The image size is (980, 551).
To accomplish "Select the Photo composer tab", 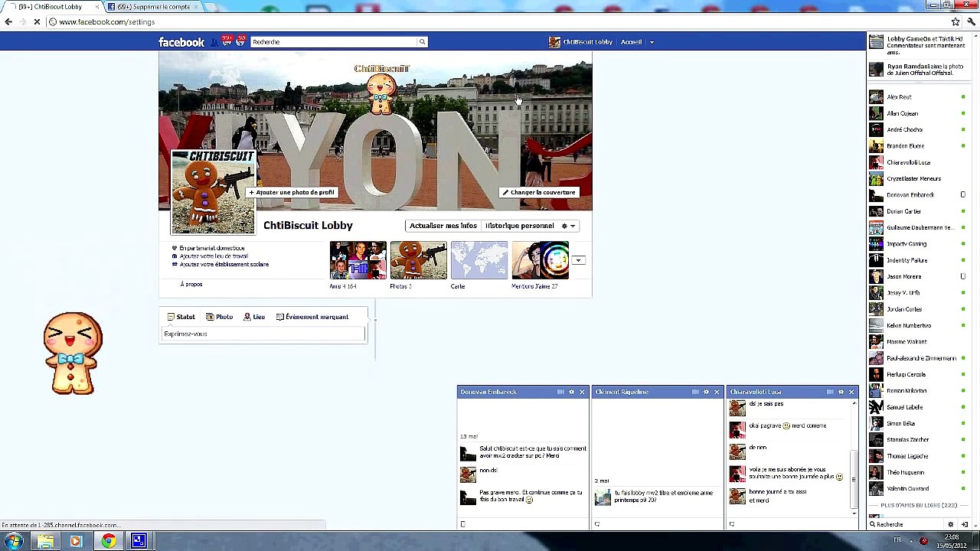I will (x=219, y=317).
